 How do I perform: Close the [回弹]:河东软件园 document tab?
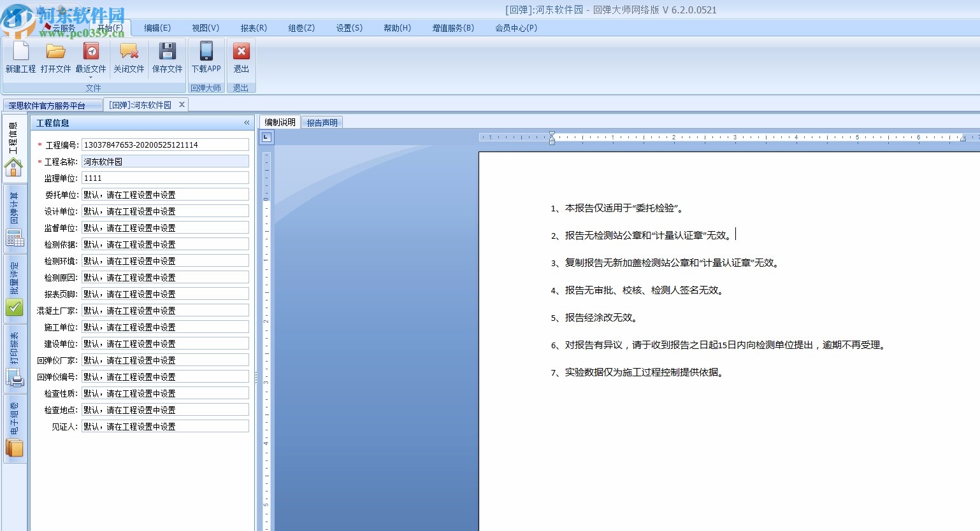[182, 104]
